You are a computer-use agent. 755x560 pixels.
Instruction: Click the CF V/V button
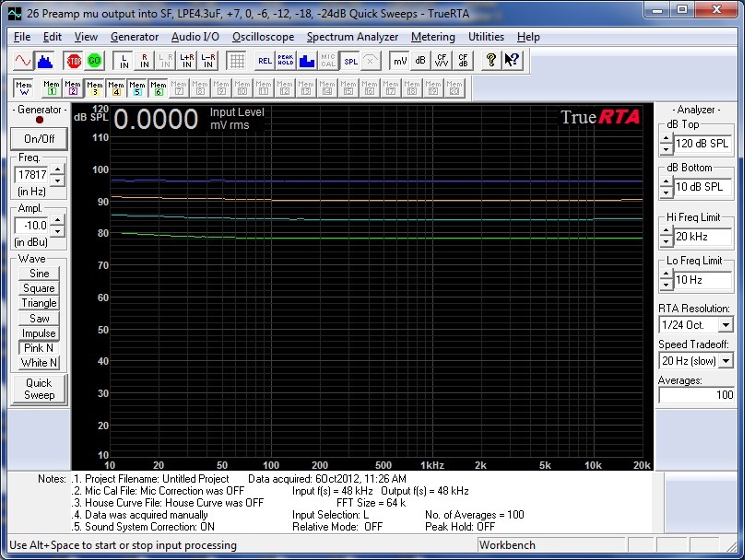tap(442, 61)
